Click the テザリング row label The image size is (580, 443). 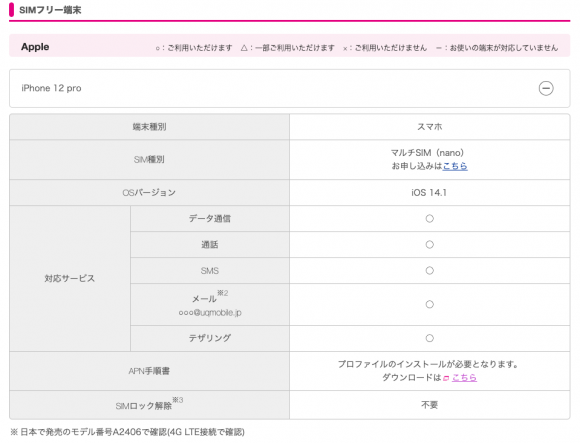click(210, 338)
